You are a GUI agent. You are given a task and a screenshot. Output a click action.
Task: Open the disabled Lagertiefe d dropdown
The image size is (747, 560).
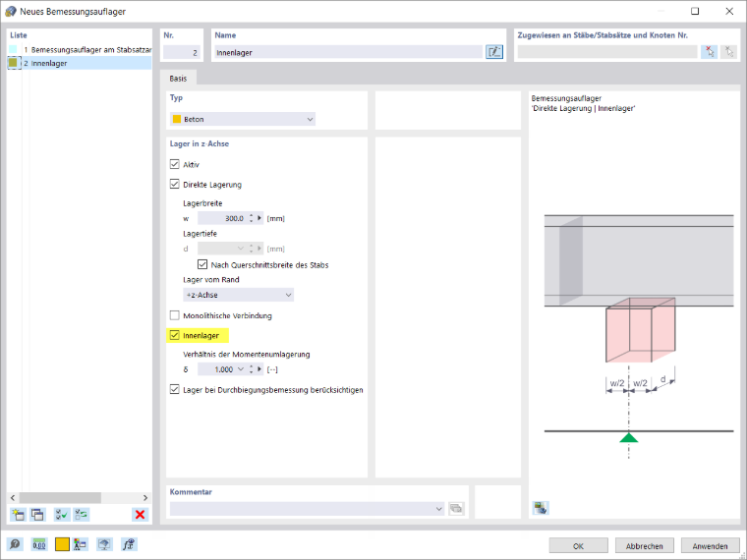[x=241, y=249]
